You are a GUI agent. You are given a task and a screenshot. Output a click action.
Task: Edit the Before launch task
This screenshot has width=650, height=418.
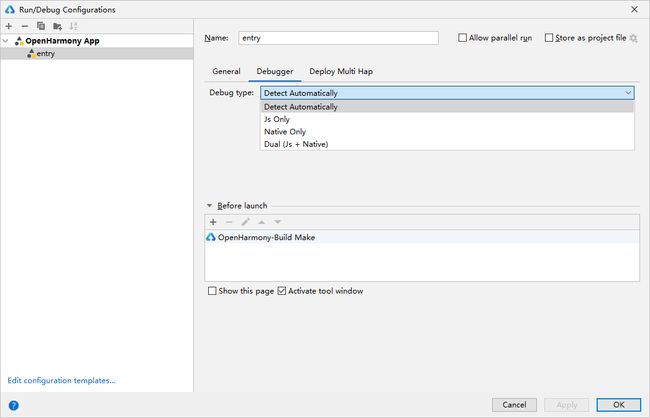pos(245,222)
